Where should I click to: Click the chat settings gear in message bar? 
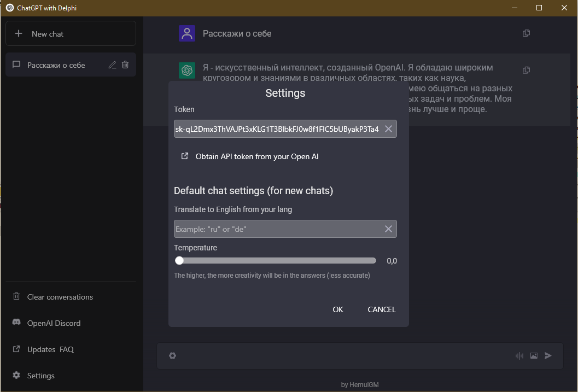[x=172, y=355]
